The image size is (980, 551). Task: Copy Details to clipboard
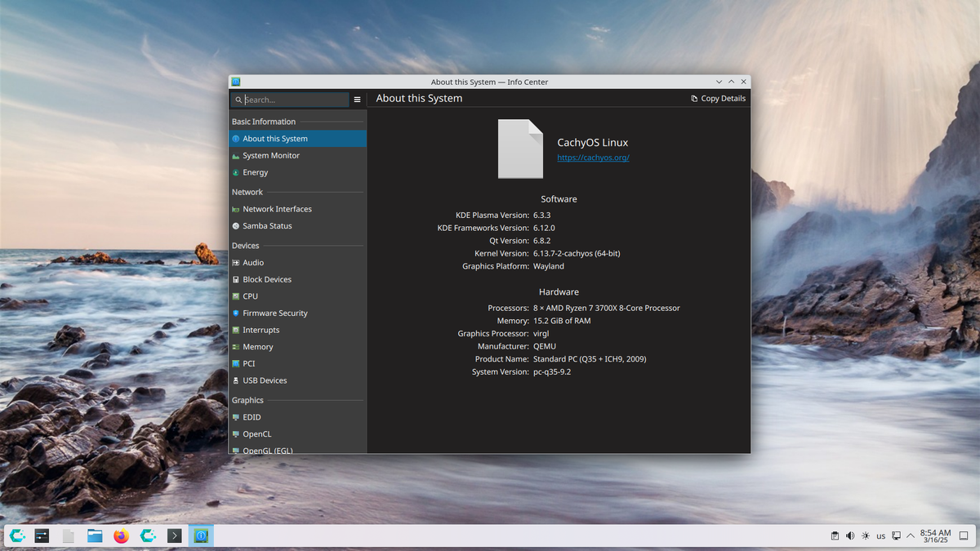click(x=718, y=98)
